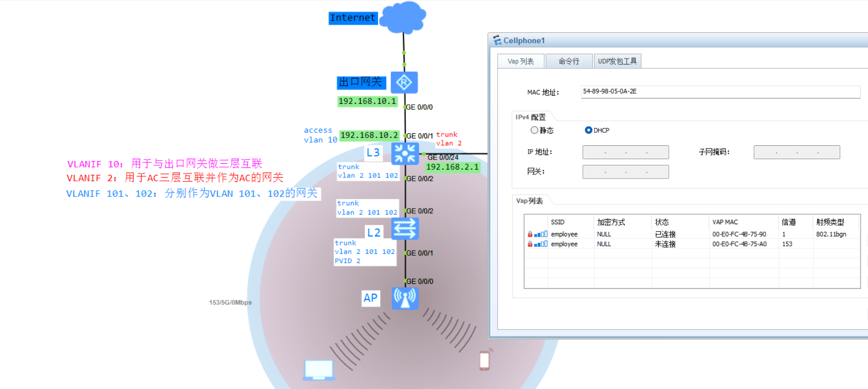Click the MAC address input field
The height and width of the screenshot is (389, 868).
pos(720,92)
